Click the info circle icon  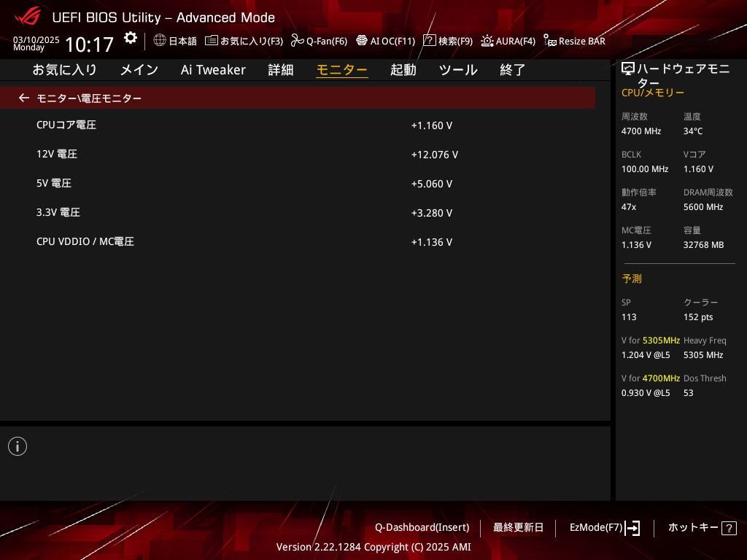(x=18, y=446)
